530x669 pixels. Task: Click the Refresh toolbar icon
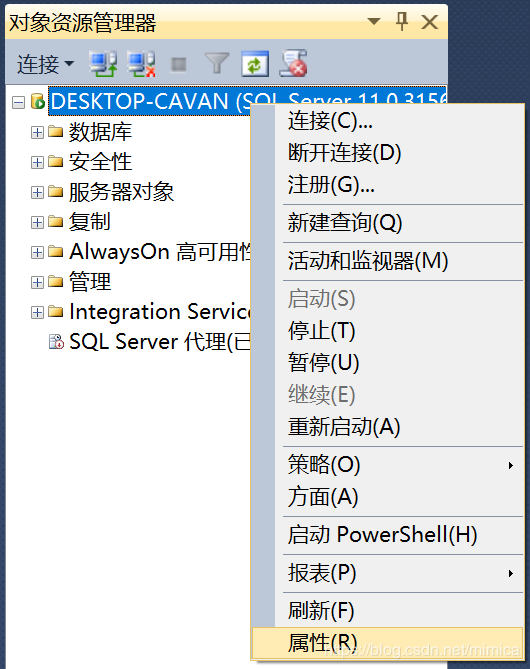pos(255,64)
